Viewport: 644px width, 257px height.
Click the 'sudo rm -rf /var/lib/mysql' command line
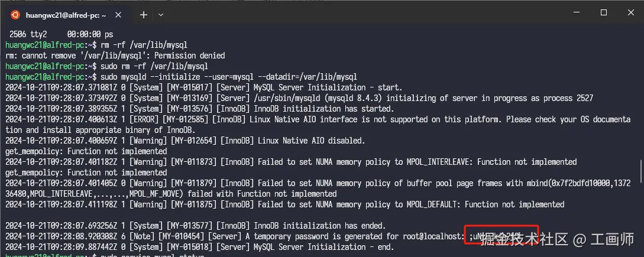(107, 66)
